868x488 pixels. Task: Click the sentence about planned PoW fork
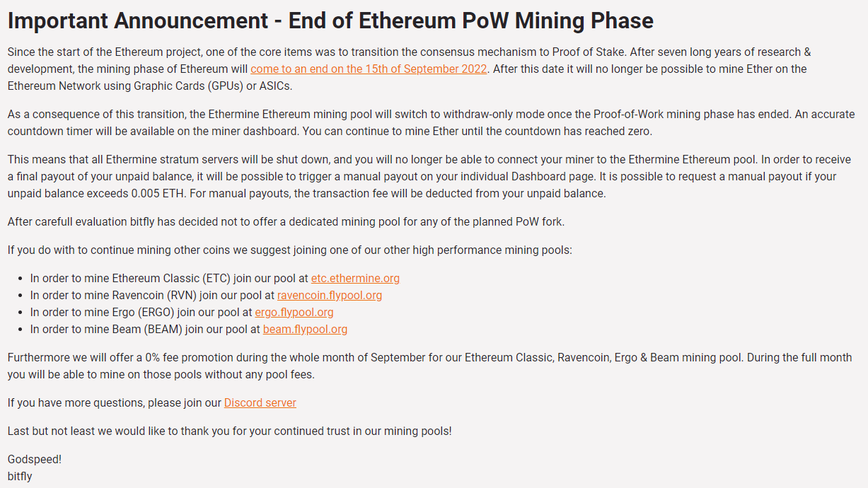pos(286,222)
